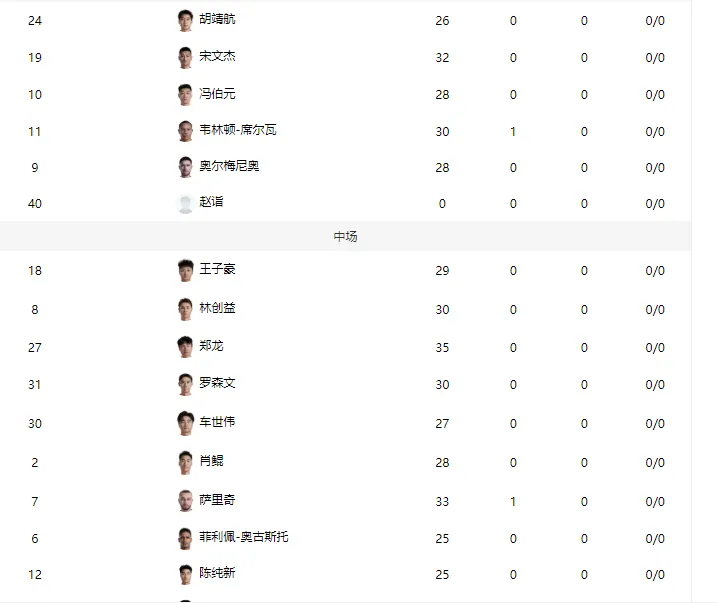Select goal count 1 for 萨里奇
This screenshot has height=603, width=717.
coord(513,502)
